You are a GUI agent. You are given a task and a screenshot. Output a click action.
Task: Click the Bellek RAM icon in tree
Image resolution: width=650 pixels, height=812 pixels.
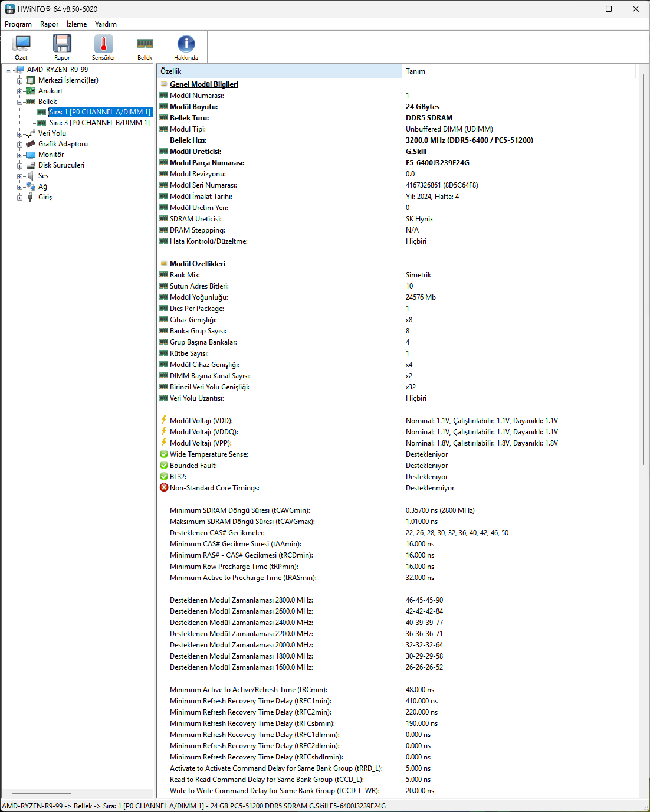click(31, 102)
